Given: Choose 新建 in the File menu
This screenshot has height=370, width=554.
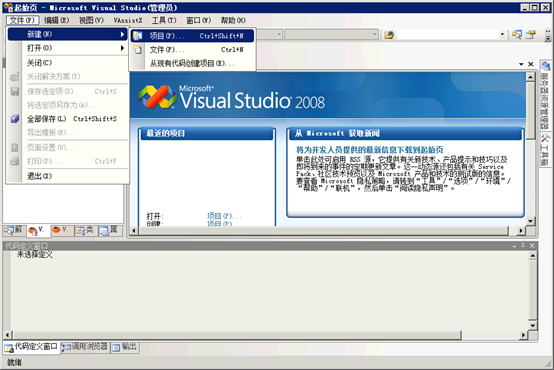Looking at the screenshot, I should pos(67,34).
